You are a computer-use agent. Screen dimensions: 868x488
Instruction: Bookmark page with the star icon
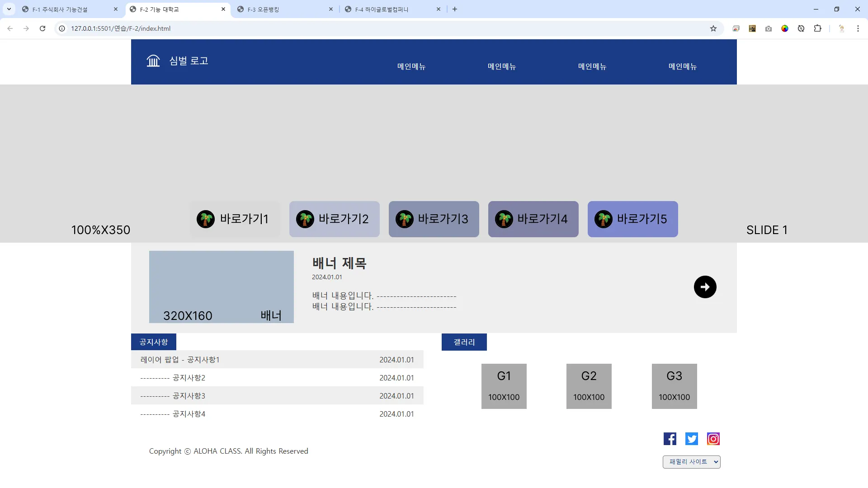click(713, 28)
